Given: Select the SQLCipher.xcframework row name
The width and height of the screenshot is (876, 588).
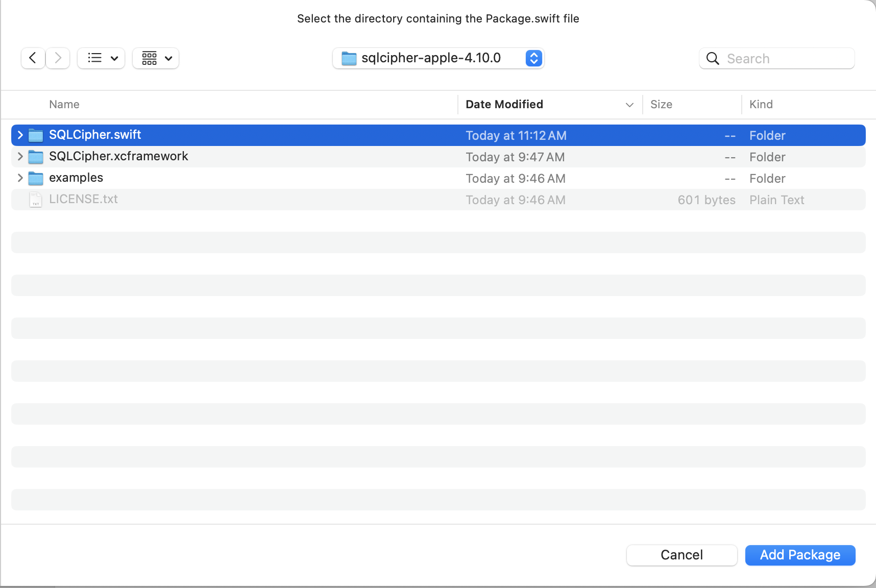Looking at the screenshot, I should pos(118,156).
